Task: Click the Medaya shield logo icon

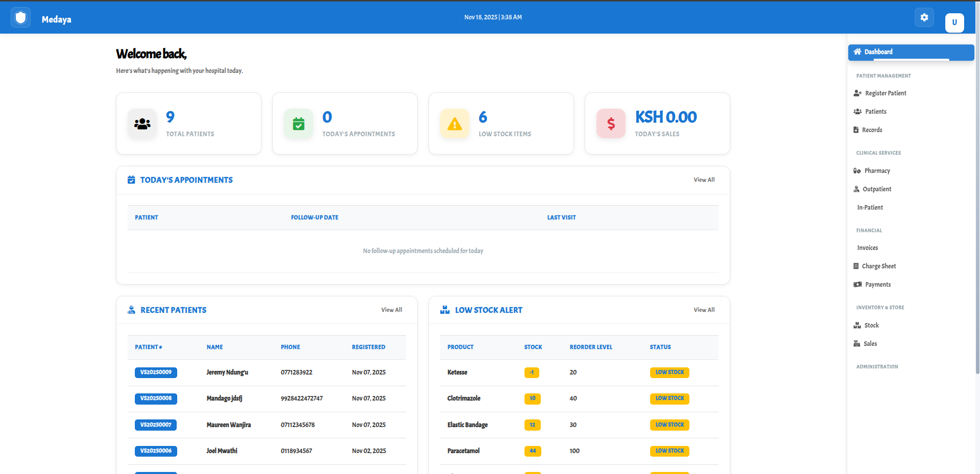Action: point(20,18)
